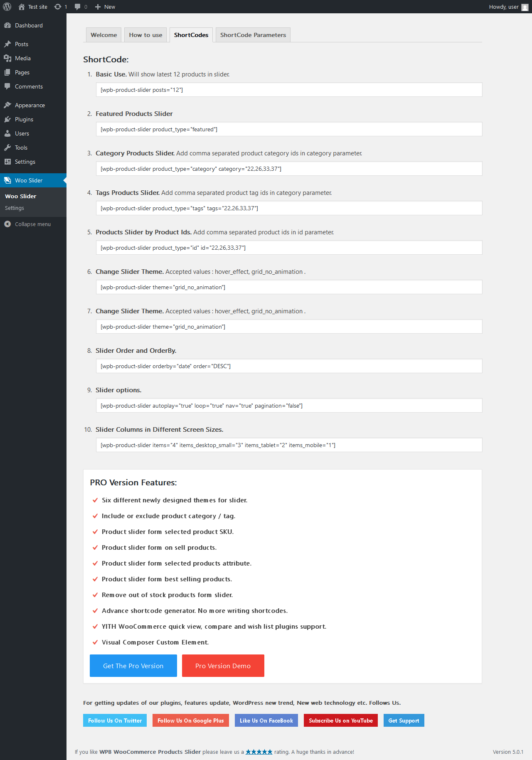Click the Posts pin icon
The height and width of the screenshot is (760, 532).
pos(7,44)
